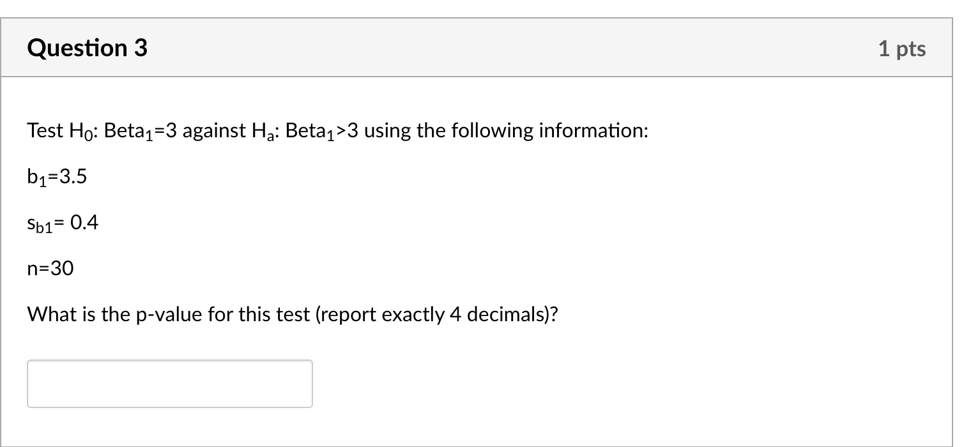Click the "Beta1>3" alternative hypothesis expression
This screenshot has width=980, height=447.
click(321, 132)
